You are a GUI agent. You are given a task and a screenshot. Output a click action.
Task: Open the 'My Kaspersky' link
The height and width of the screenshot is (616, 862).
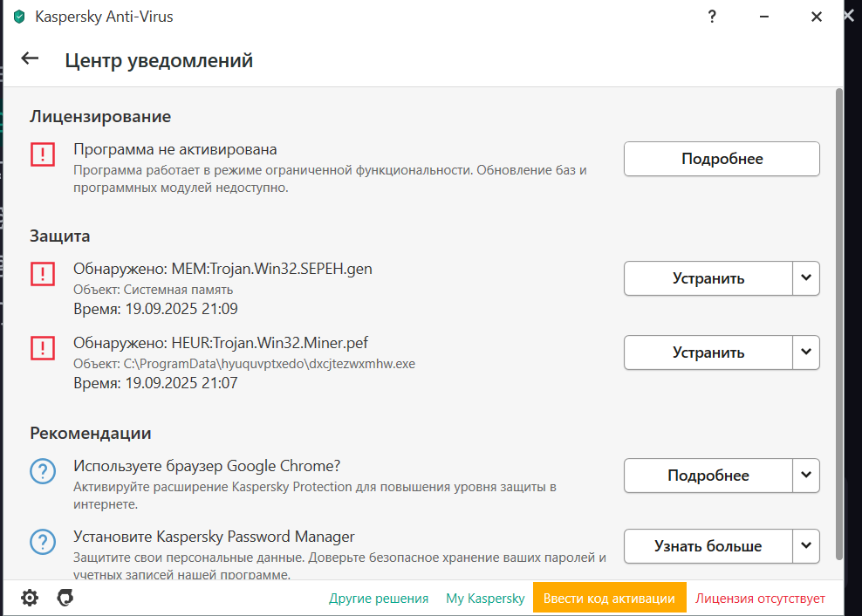485,599
